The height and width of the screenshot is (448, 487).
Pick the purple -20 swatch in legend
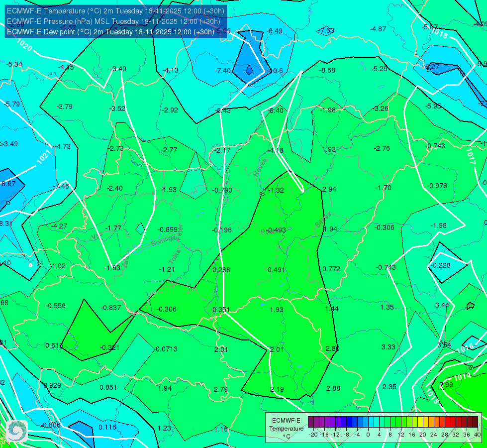[311, 422]
